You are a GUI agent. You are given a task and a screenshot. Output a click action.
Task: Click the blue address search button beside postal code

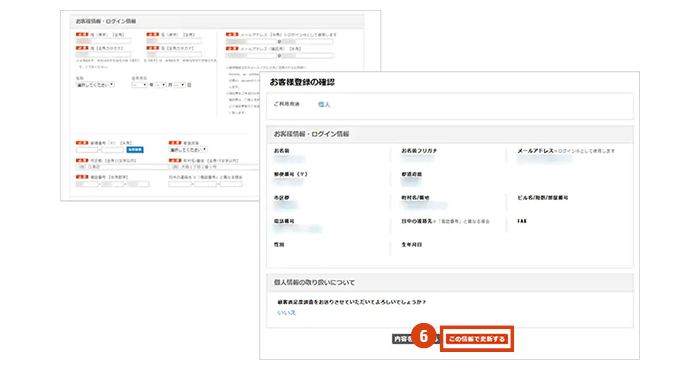point(135,150)
